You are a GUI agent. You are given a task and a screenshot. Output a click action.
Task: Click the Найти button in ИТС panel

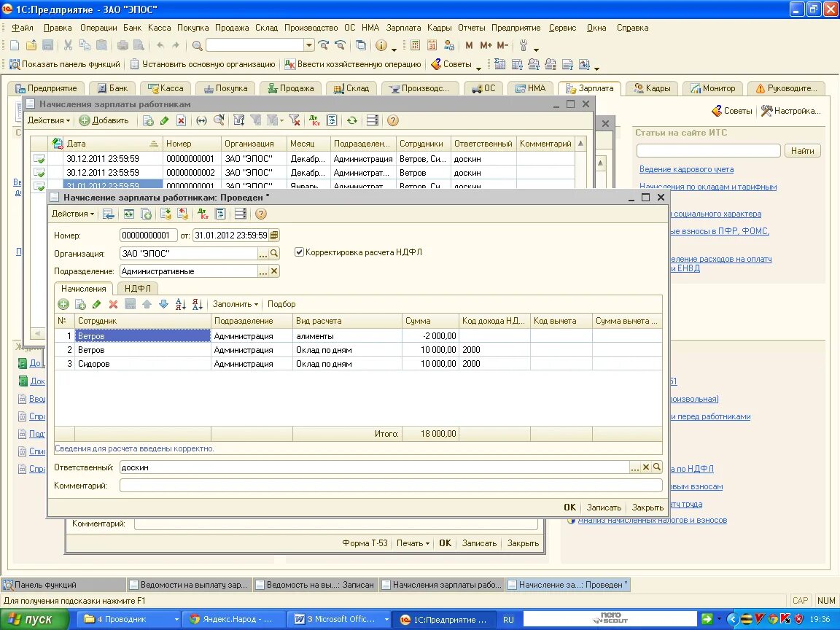(803, 151)
